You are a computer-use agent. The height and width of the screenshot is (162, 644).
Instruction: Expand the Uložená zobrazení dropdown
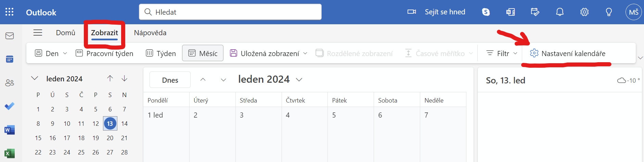[269, 53]
